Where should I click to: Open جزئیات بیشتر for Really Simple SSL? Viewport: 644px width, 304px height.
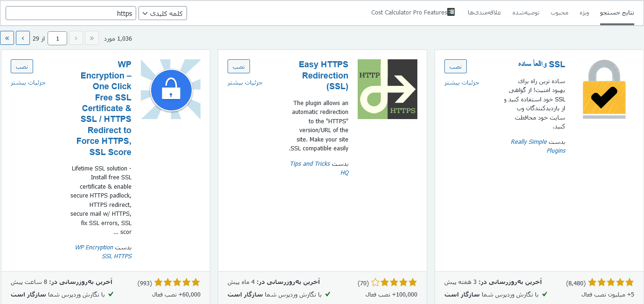pyautogui.click(x=462, y=83)
